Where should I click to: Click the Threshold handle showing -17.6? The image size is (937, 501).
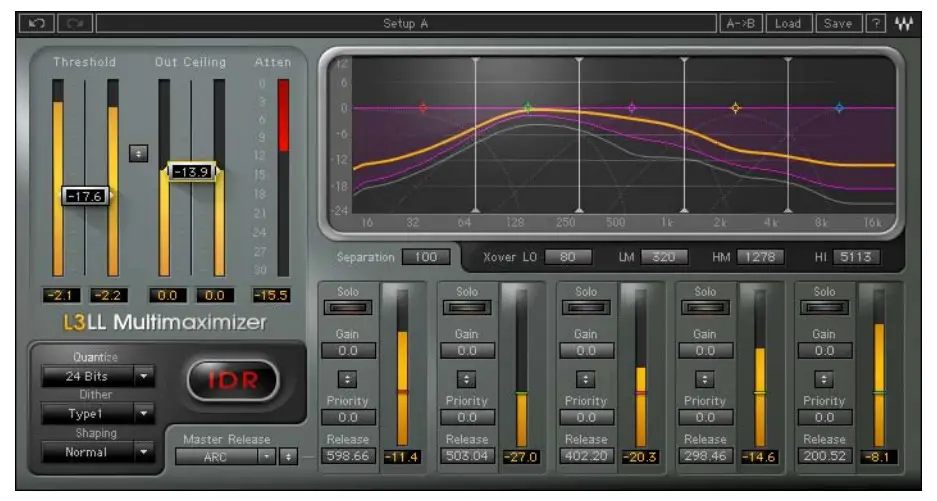click(x=85, y=196)
